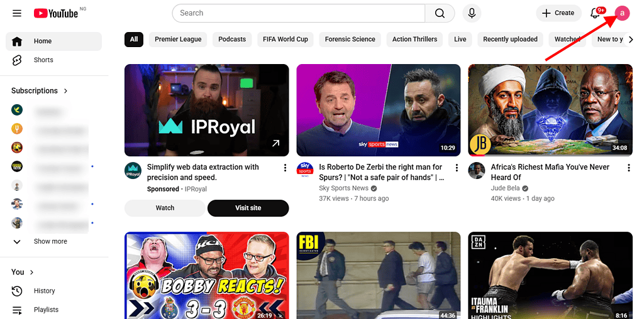Viewport: 644px width, 319px height.
Task: Click the Create button
Action: 558,13
